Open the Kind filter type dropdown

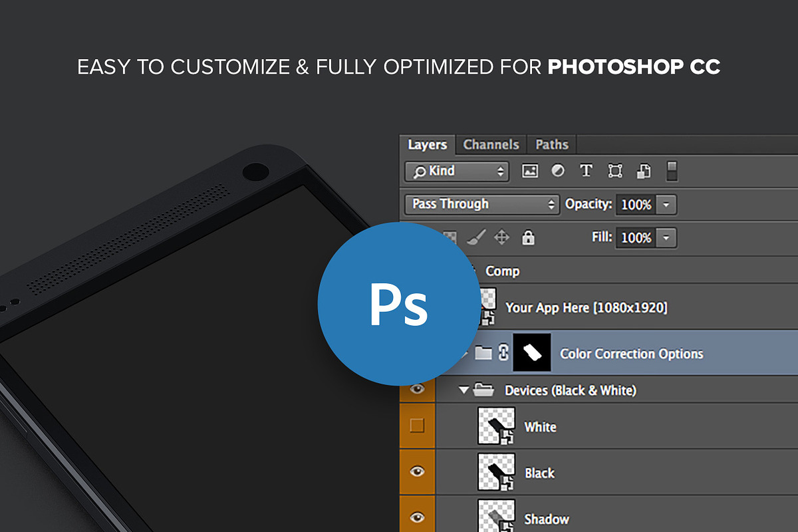[x=457, y=172]
